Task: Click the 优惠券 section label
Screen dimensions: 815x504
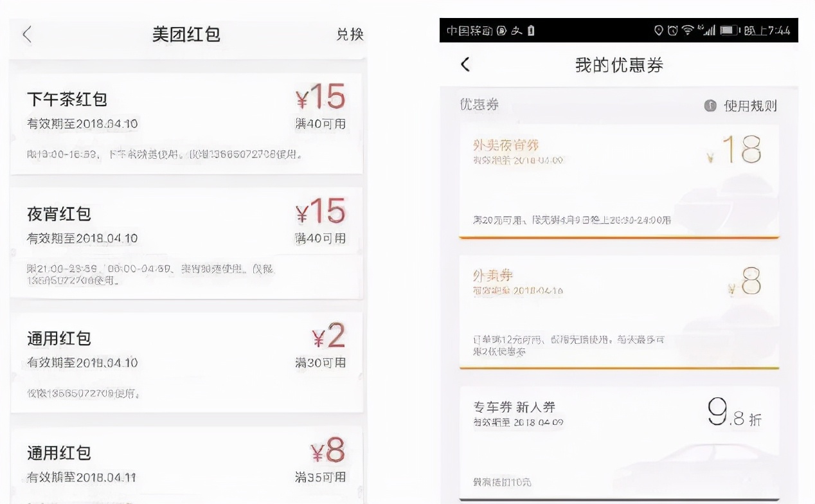Action: tap(479, 105)
